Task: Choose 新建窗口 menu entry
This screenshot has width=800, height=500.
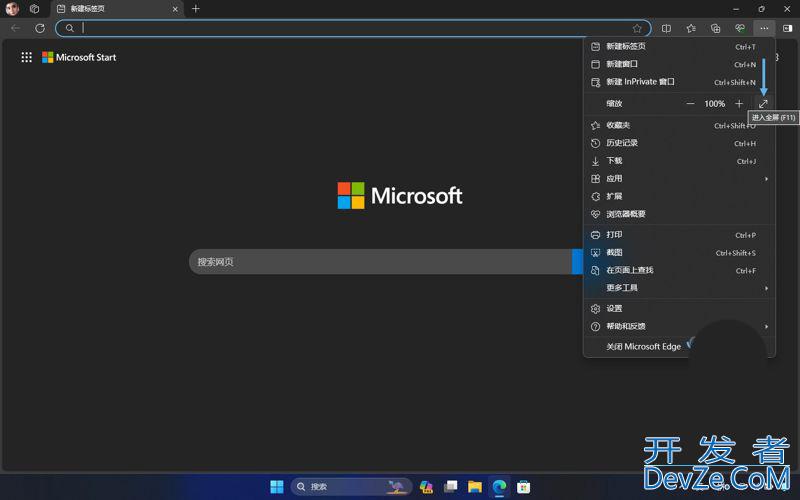Action: [x=679, y=64]
